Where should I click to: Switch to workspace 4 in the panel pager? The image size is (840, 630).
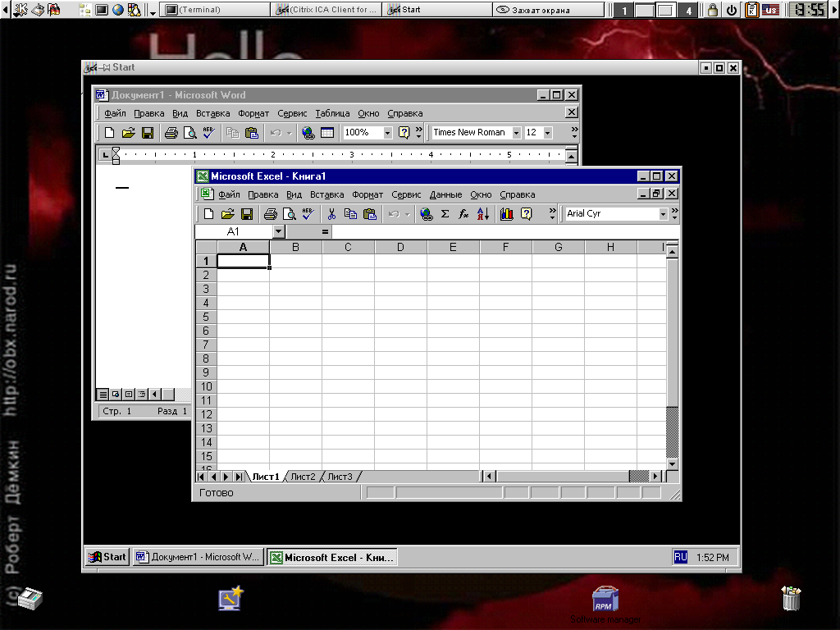pyautogui.click(x=688, y=10)
